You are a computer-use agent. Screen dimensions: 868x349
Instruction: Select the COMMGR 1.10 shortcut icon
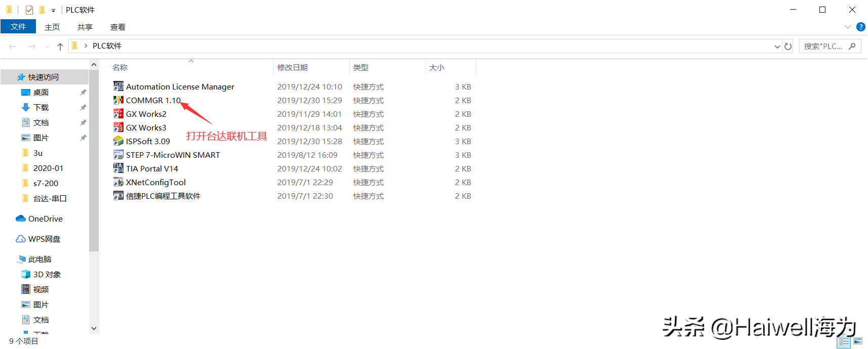pos(118,100)
